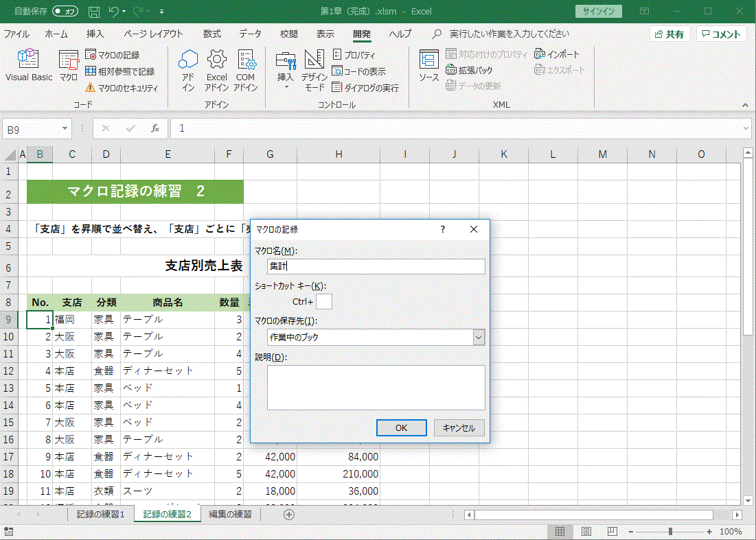Image resolution: width=756 pixels, height=540 pixels.
Task: Add a new sheet with plus icon
Action: [x=289, y=515]
